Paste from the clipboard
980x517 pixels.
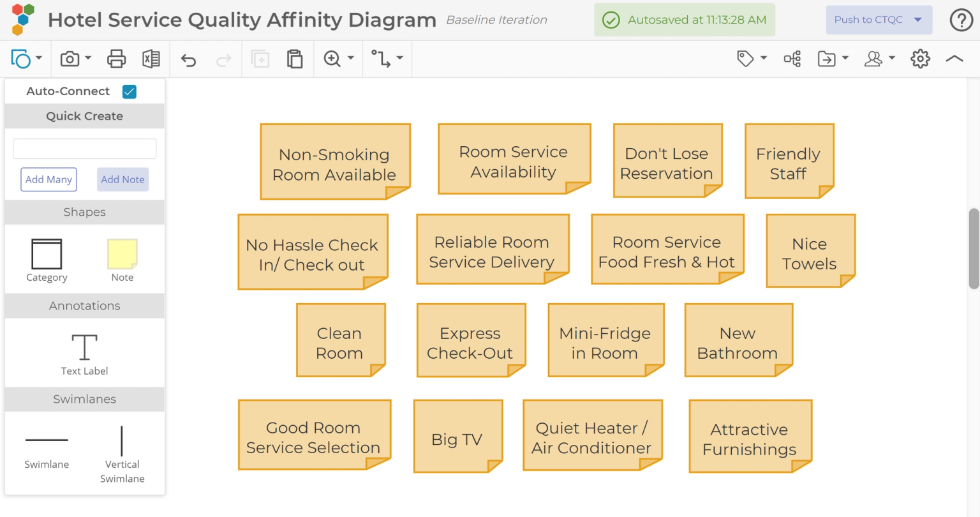point(295,58)
